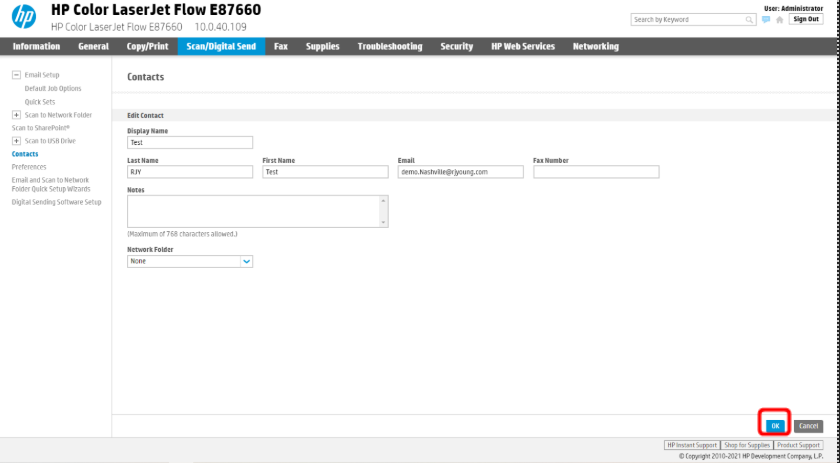Select the Scan/Digital Send tab
Viewport: 840px width, 463px height.
221,47
